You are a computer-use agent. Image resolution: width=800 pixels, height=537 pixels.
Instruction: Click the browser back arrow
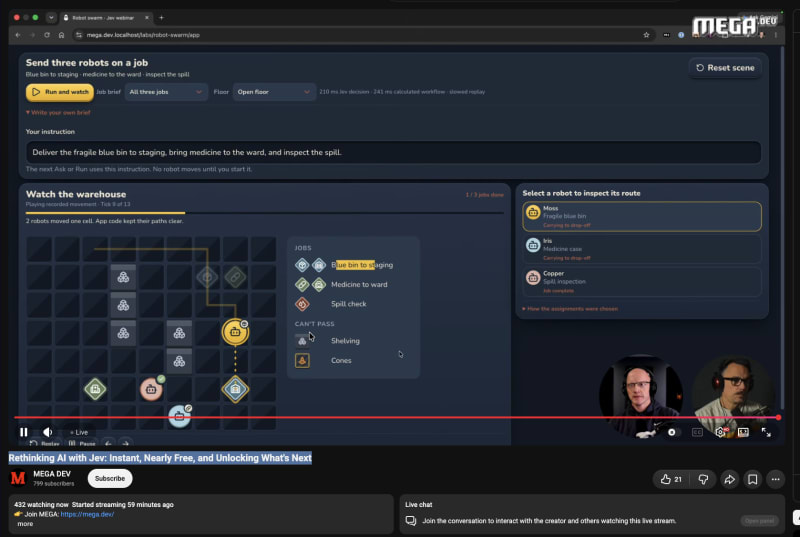18,35
